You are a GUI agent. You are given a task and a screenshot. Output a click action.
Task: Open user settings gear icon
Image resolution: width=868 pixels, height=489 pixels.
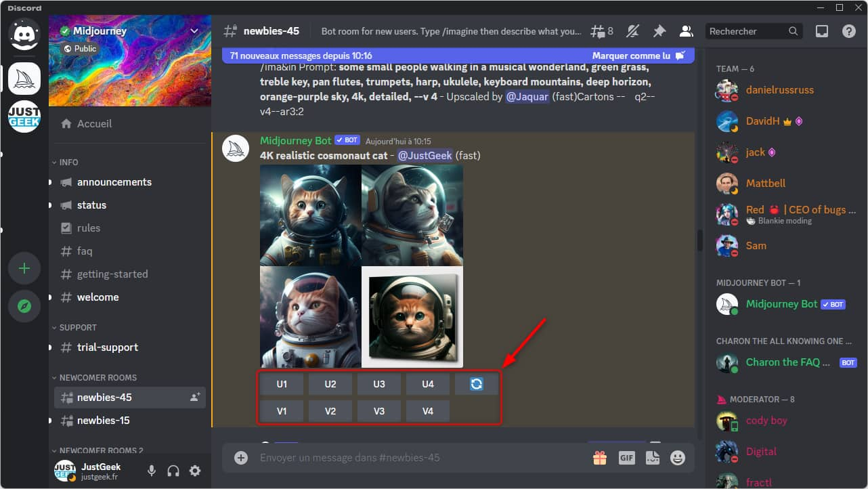pyautogui.click(x=195, y=471)
